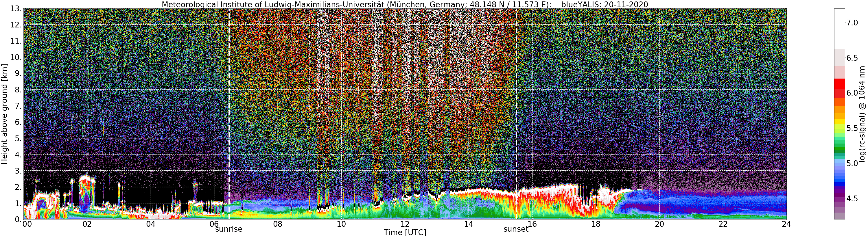Click the x-axis tick label '00'
Image resolution: width=868 pixels, height=238 pixels.
[x=27, y=224]
